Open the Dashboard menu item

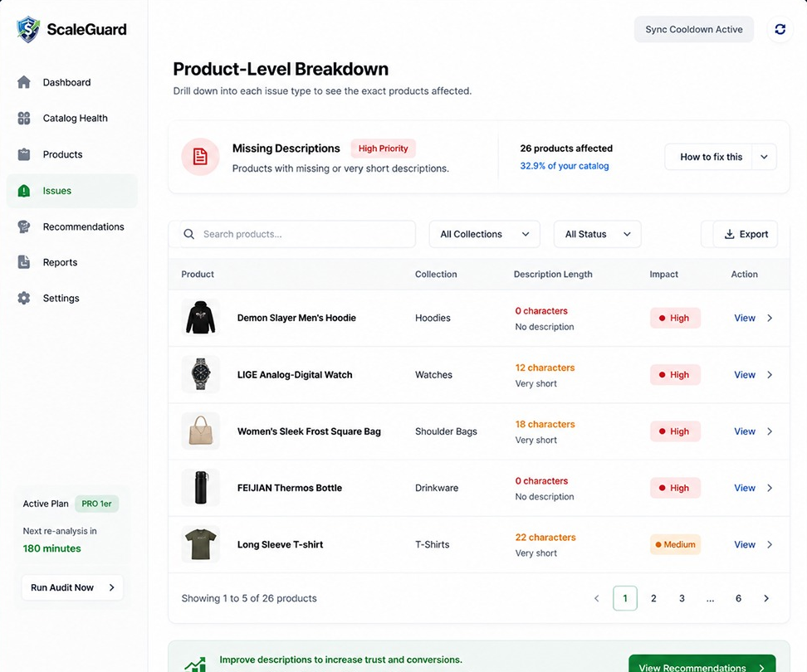pos(72,82)
